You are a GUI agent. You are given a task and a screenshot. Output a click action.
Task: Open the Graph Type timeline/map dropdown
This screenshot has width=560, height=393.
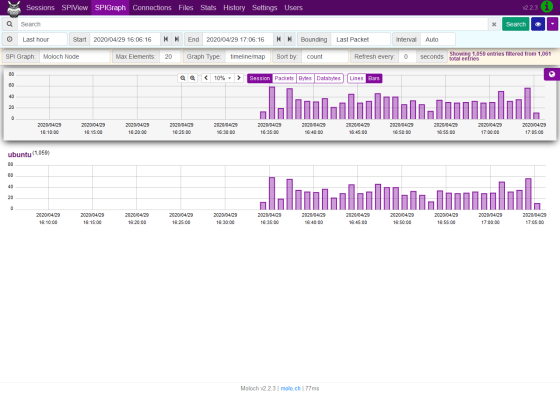point(248,56)
